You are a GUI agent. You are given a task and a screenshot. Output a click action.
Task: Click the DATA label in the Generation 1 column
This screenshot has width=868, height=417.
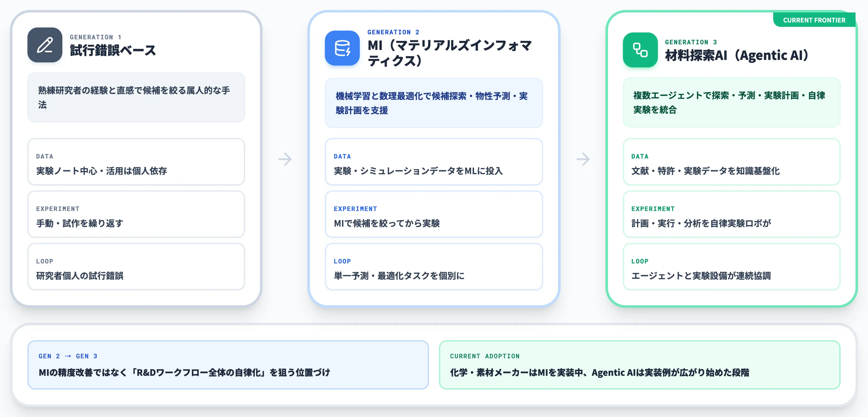45,156
